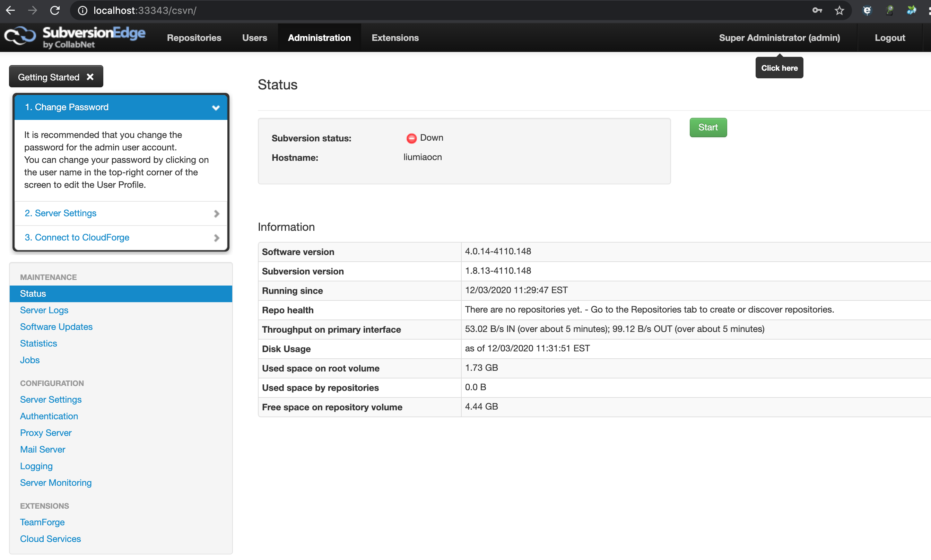
Task: Click the SubversionEdge logo
Action: 75,37
